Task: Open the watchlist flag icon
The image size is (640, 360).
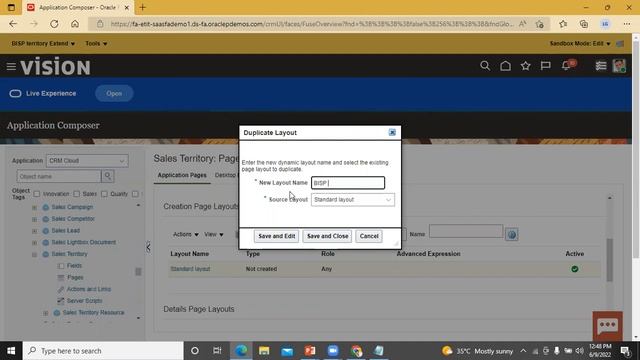Action: pyautogui.click(x=545, y=66)
